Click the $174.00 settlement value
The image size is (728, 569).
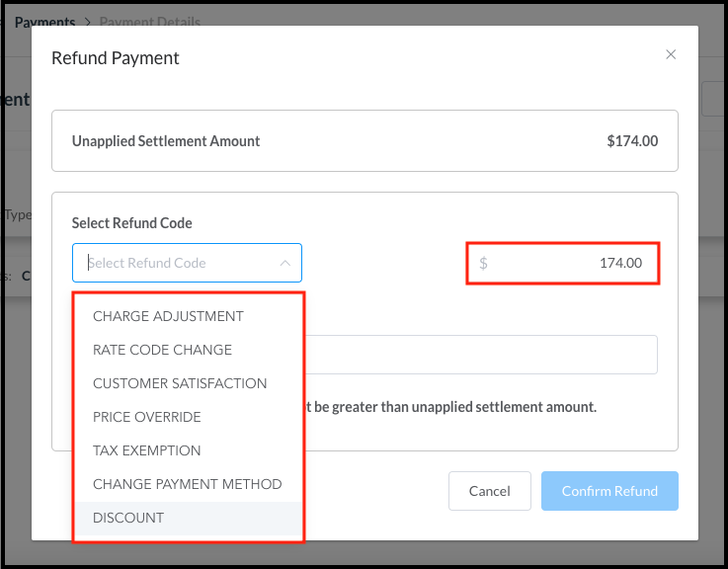[x=632, y=141]
